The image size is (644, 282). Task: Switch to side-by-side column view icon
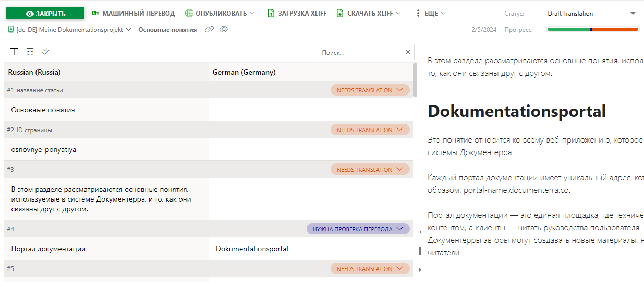click(x=14, y=52)
